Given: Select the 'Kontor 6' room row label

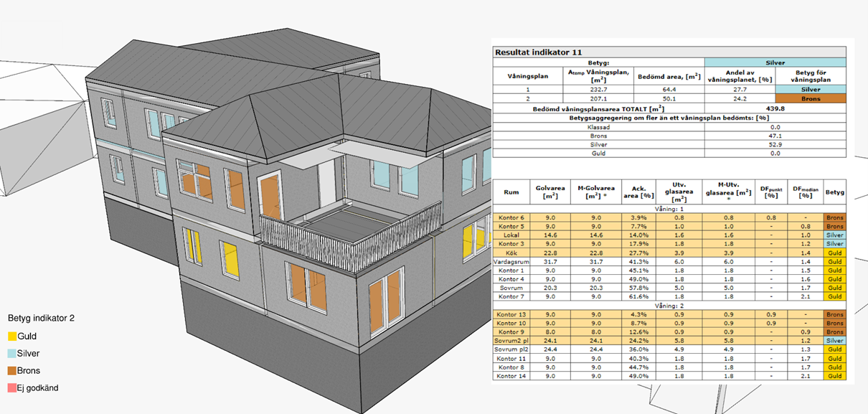Looking at the screenshot, I should click(x=511, y=217).
